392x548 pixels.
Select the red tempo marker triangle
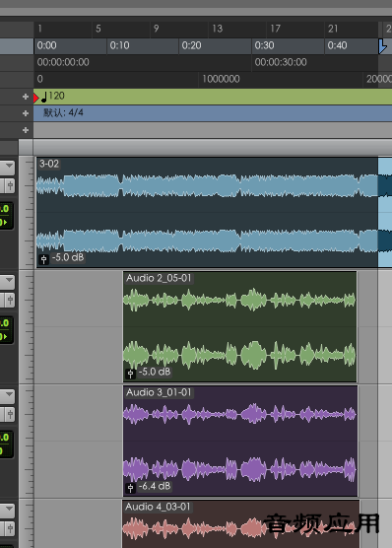click(x=36, y=98)
